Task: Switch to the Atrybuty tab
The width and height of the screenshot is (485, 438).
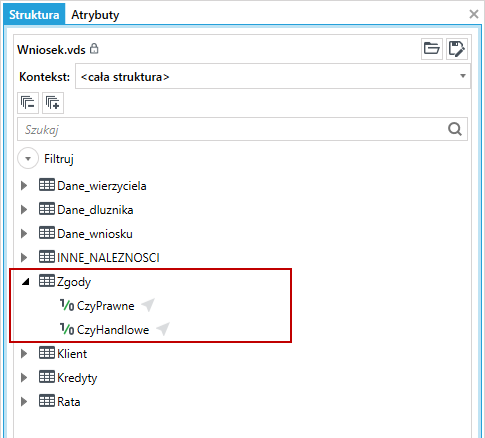Action: click(95, 15)
